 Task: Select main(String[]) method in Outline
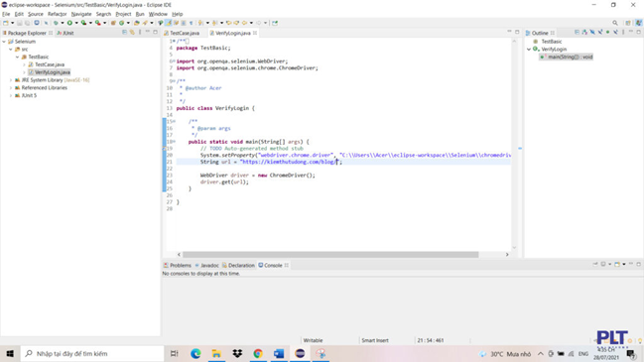(567, 58)
